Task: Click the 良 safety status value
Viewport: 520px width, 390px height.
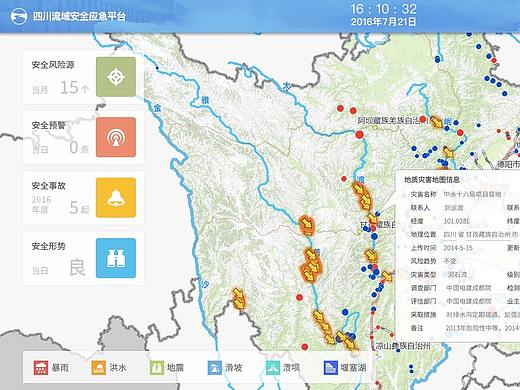Action: pos(77,267)
